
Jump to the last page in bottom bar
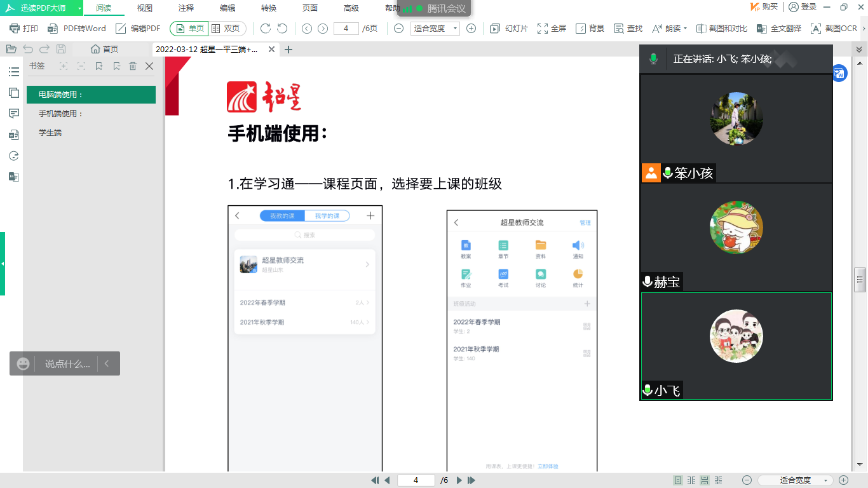(x=471, y=480)
